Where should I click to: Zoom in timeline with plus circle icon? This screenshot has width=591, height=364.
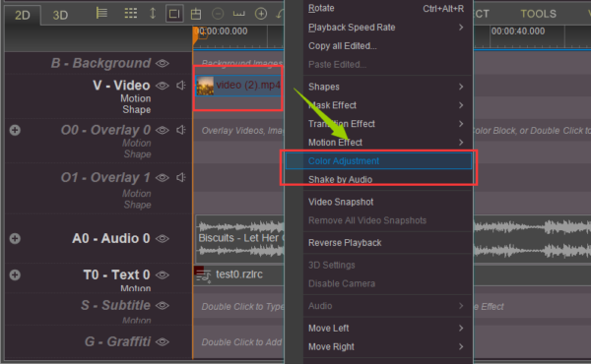click(x=261, y=14)
